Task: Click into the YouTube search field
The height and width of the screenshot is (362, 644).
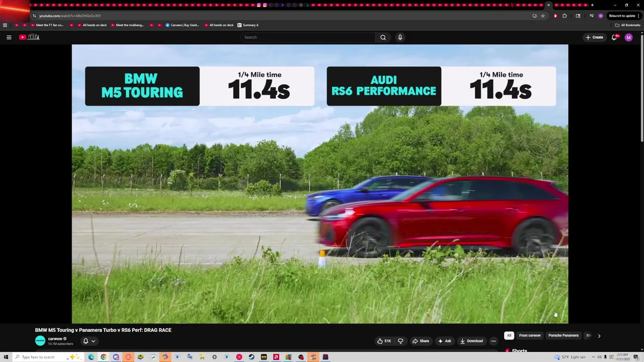Action: pyautogui.click(x=308, y=37)
